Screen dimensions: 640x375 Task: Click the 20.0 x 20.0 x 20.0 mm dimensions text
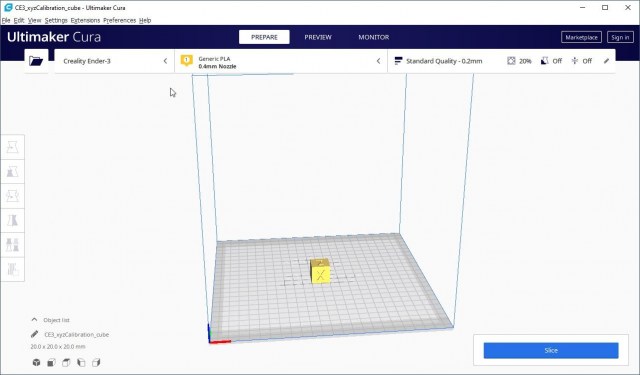click(58, 346)
